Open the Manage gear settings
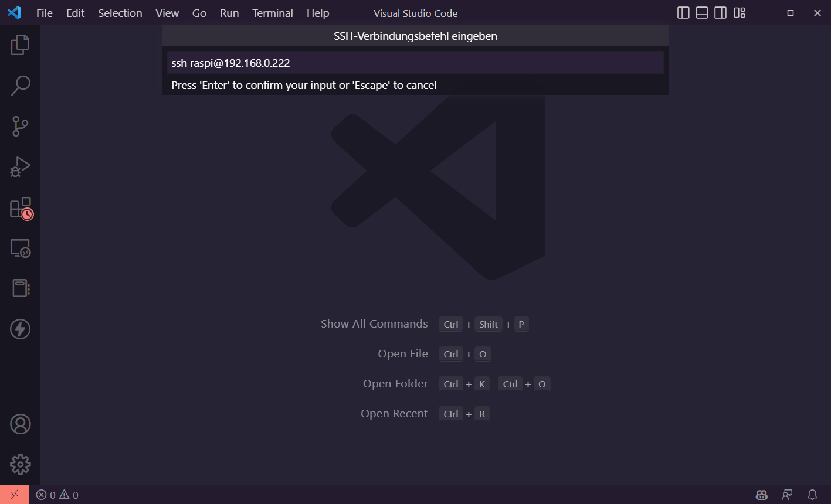The height and width of the screenshot is (504, 831). coord(20,464)
